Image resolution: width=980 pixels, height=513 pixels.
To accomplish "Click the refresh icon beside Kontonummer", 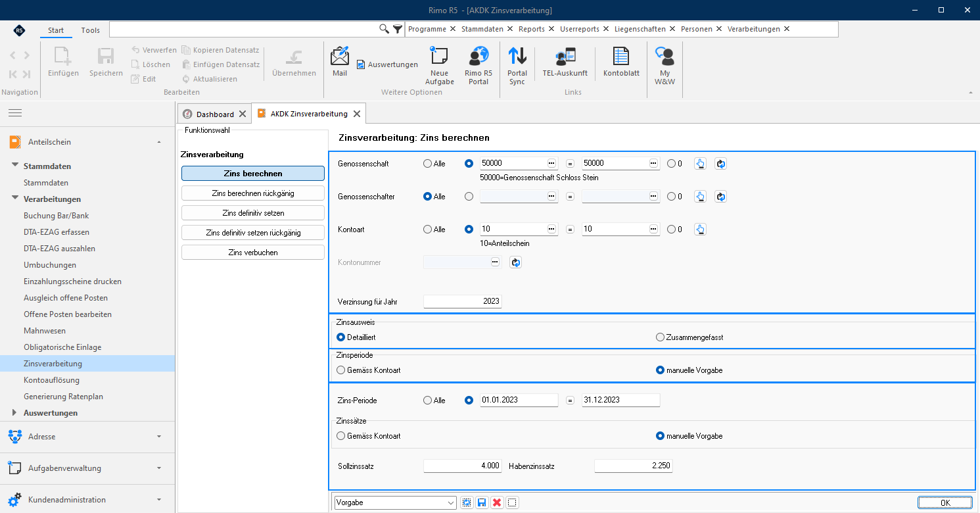I will (515, 262).
